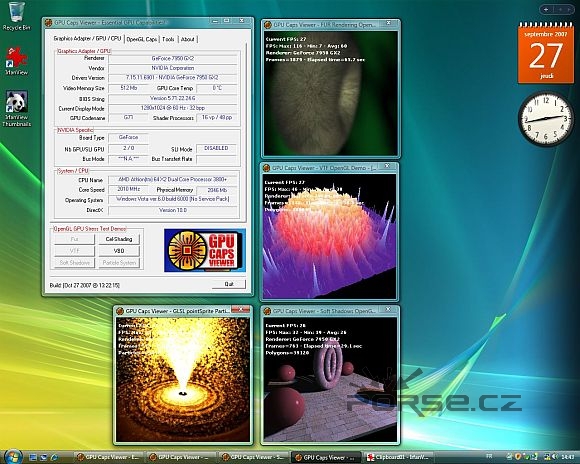
Task: Click the Video Memory Size 512 Mb field
Action: 128,88
